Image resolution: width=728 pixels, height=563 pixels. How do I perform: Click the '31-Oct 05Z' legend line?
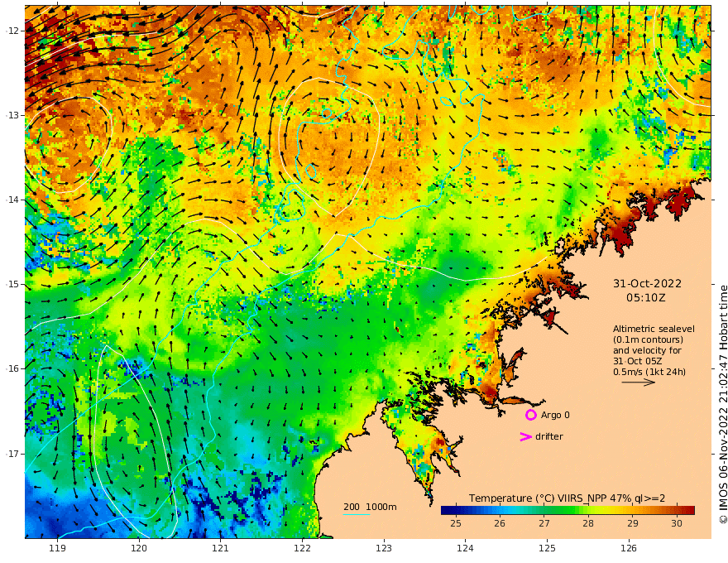pyautogui.click(x=638, y=361)
